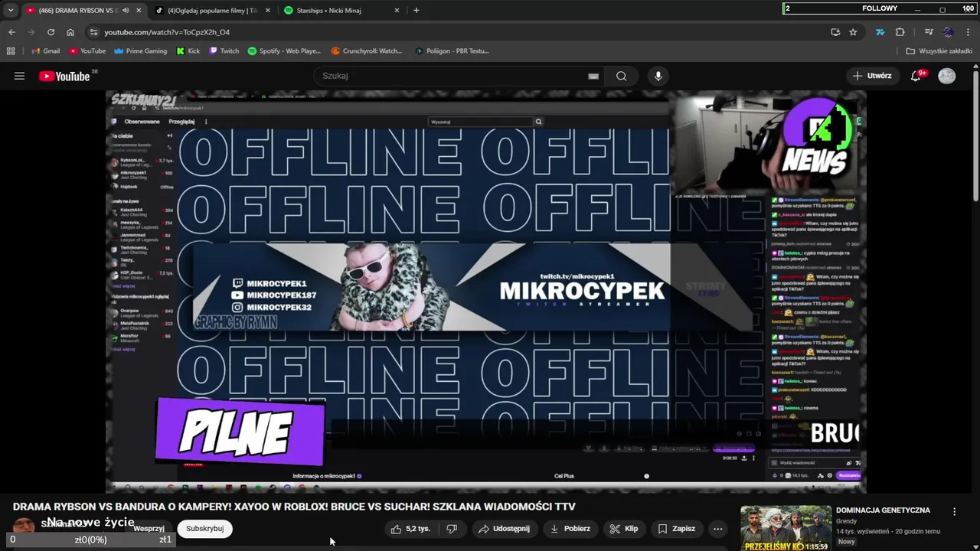The width and height of the screenshot is (980, 551).
Task: Open Grendy channel name
Action: (x=846, y=521)
